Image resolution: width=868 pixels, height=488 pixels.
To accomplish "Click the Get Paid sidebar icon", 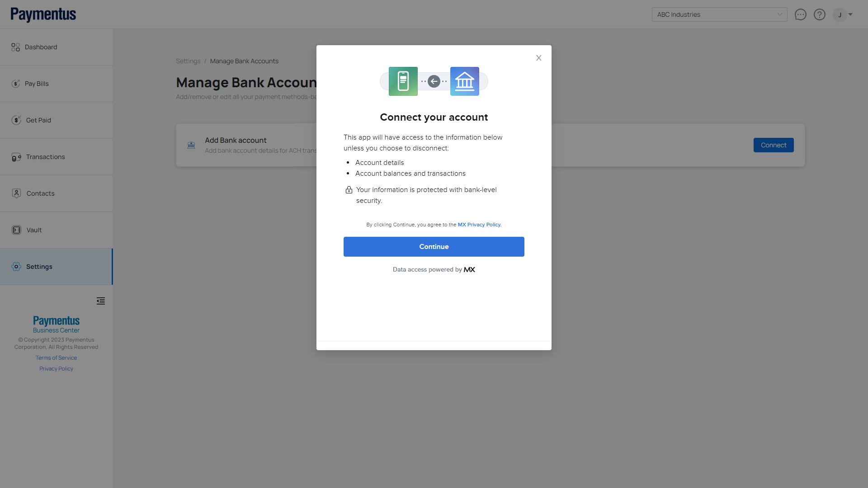I will coord(16,120).
